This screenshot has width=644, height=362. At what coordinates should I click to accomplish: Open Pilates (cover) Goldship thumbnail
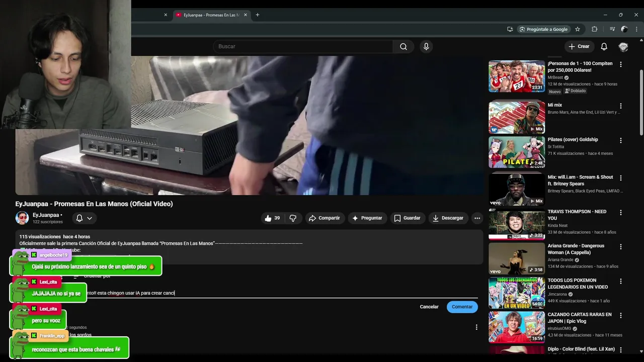517,152
